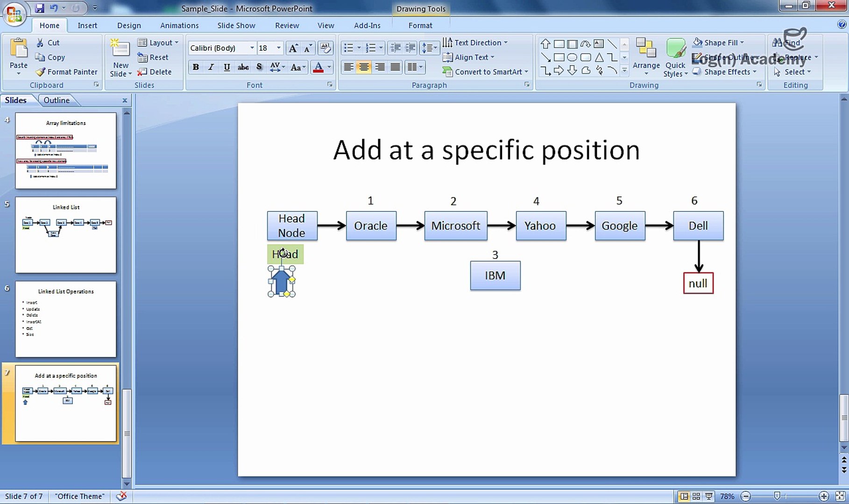Undo the last action
The image size is (849, 504).
point(54,8)
